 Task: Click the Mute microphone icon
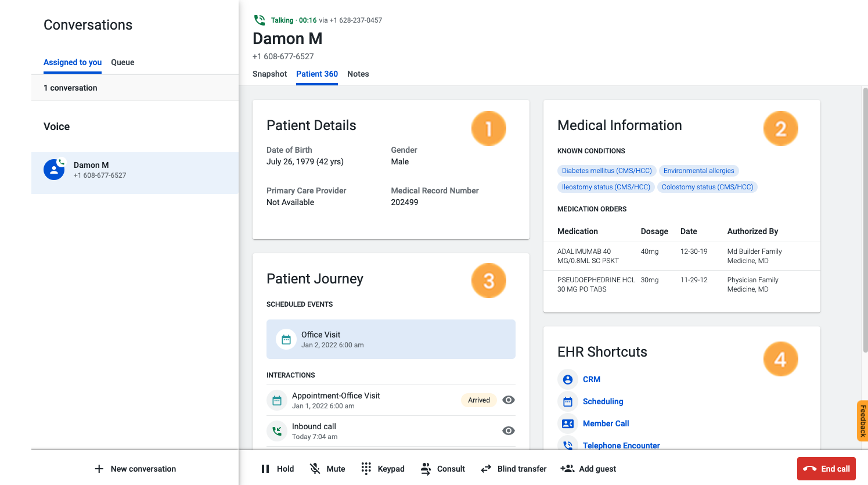(x=315, y=469)
